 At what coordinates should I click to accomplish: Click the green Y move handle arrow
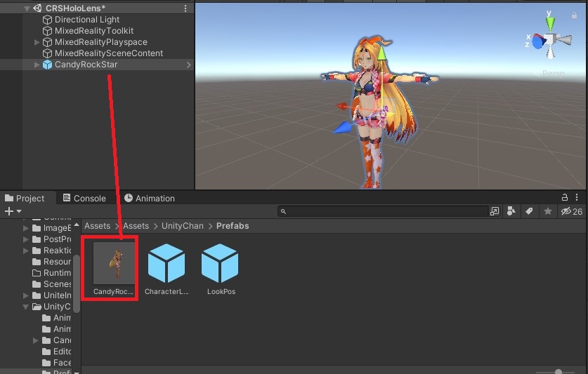point(381,53)
